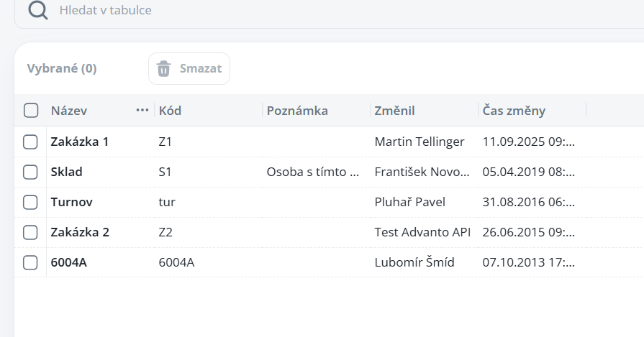Tick the checkbox next to Turnov
The width and height of the screenshot is (644, 337).
tap(30, 203)
